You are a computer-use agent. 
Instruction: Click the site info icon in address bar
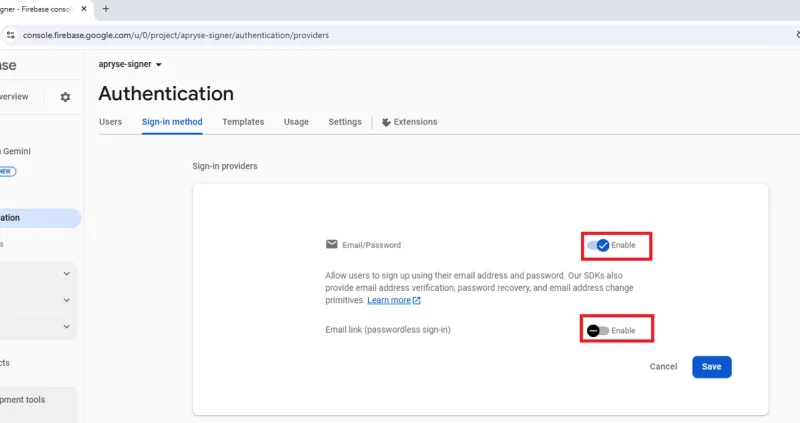pos(11,35)
